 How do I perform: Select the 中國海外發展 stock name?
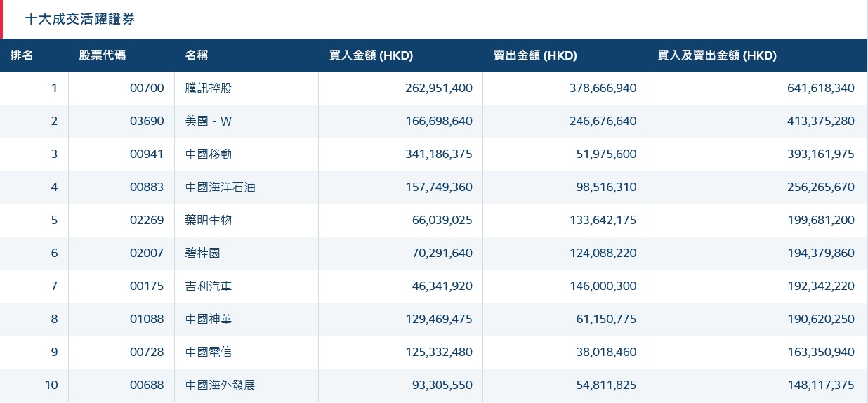tap(221, 385)
